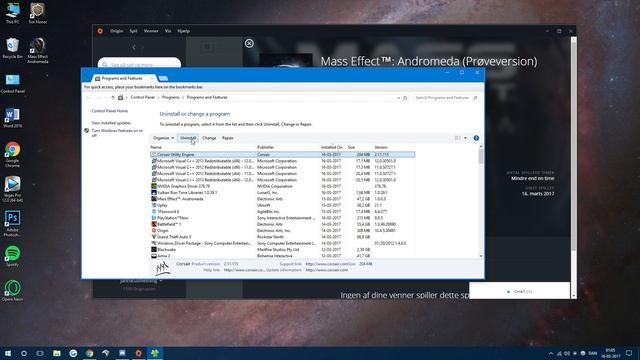Click the Back arrow in Programs window

89,98
